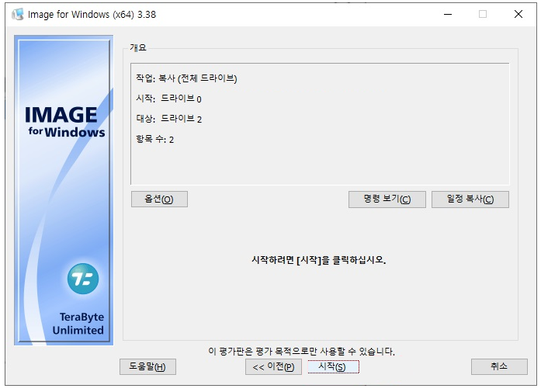541x392 pixels.
Task: Select the text '작업: 복사 (전체 드라이브)'
Action: [x=186, y=78]
